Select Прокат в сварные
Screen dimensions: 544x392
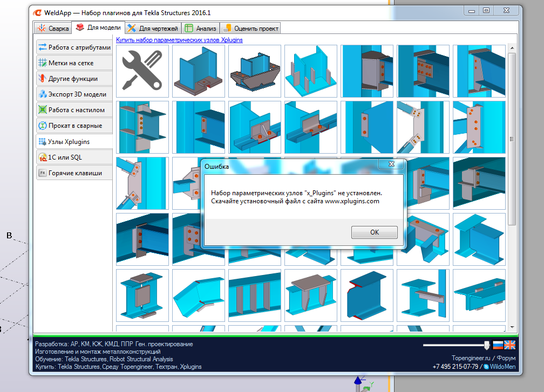point(74,125)
